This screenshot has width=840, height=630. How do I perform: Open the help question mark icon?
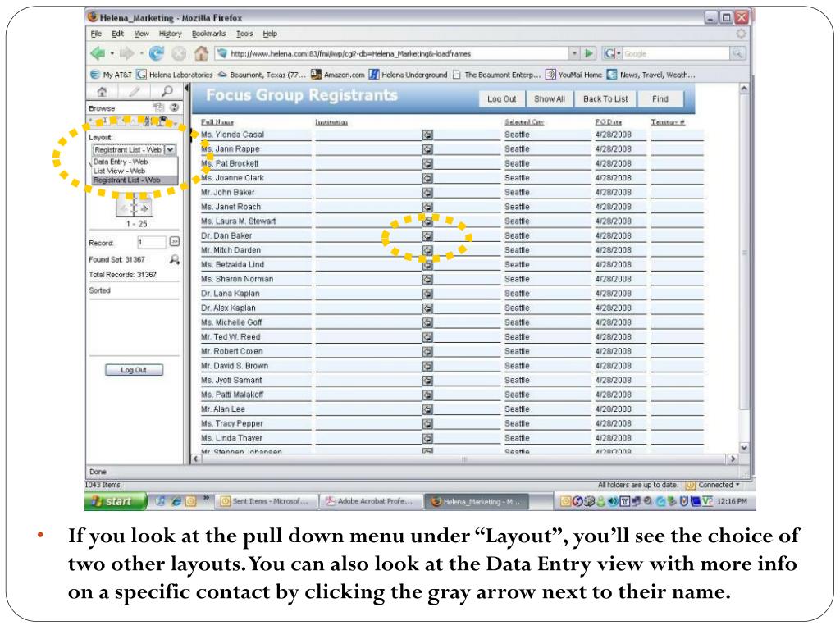[175, 107]
